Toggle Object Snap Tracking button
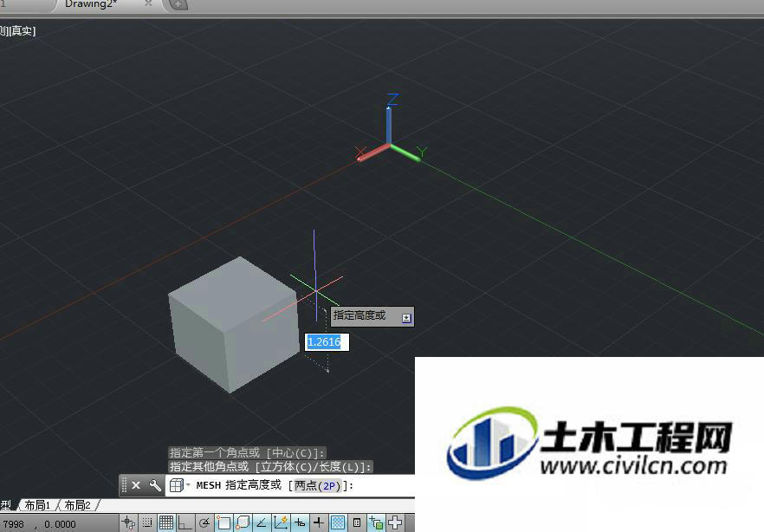This screenshot has height=532, width=764. point(262,522)
